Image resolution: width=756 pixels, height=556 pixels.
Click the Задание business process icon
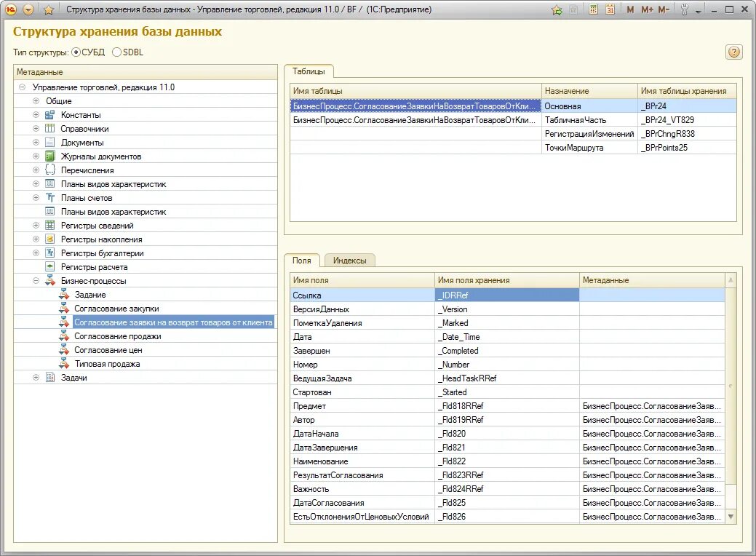coord(63,295)
